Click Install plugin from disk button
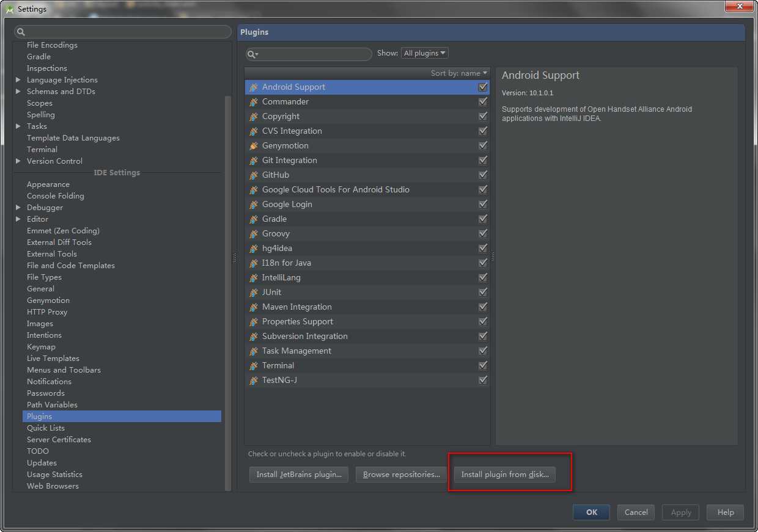The width and height of the screenshot is (758, 532). 505,475
